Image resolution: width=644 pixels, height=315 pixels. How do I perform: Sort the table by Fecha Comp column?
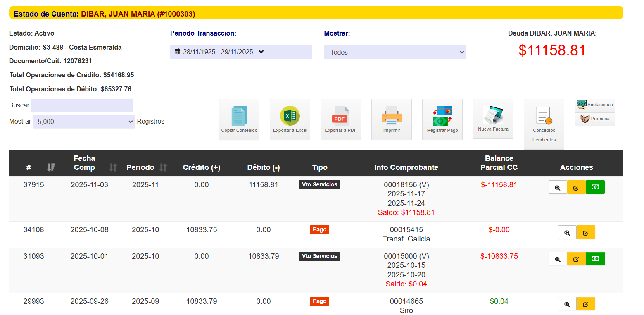coord(85,163)
